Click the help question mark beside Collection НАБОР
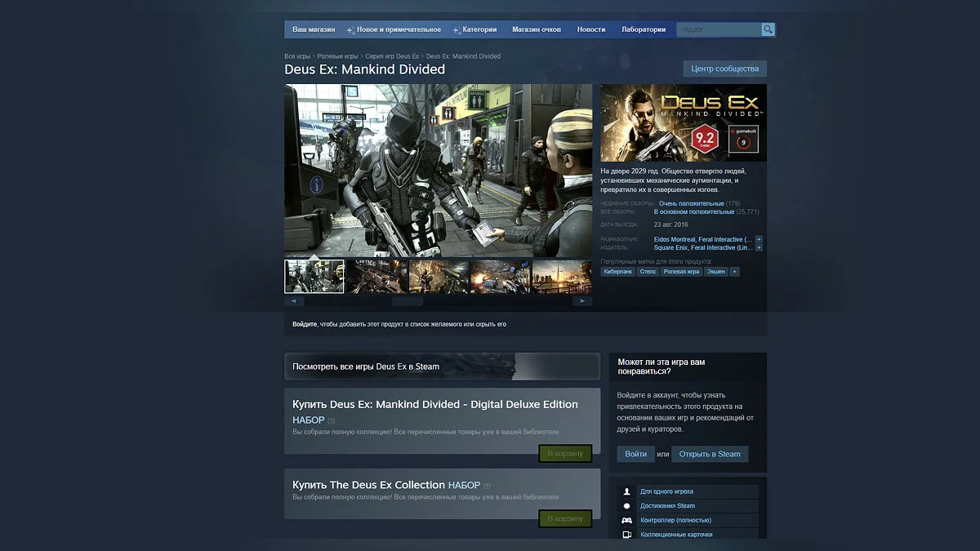This screenshot has width=980, height=551. click(x=487, y=486)
